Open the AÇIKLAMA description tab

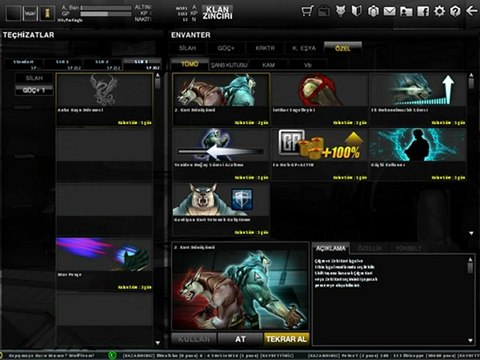[331, 248]
